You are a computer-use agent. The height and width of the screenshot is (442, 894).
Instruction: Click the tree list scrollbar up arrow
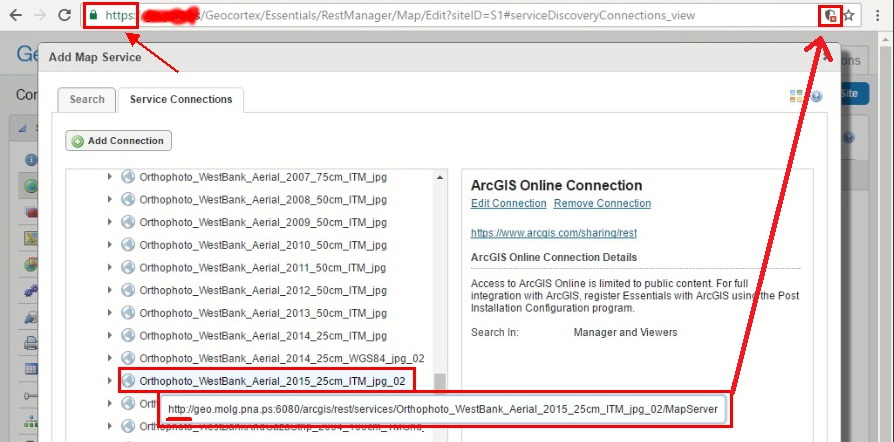(x=440, y=177)
